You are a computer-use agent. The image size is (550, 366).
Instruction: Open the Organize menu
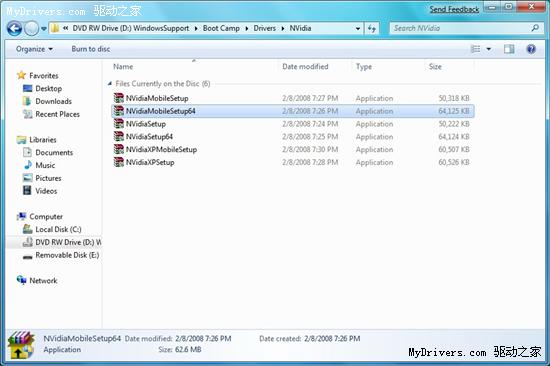pos(34,49)
